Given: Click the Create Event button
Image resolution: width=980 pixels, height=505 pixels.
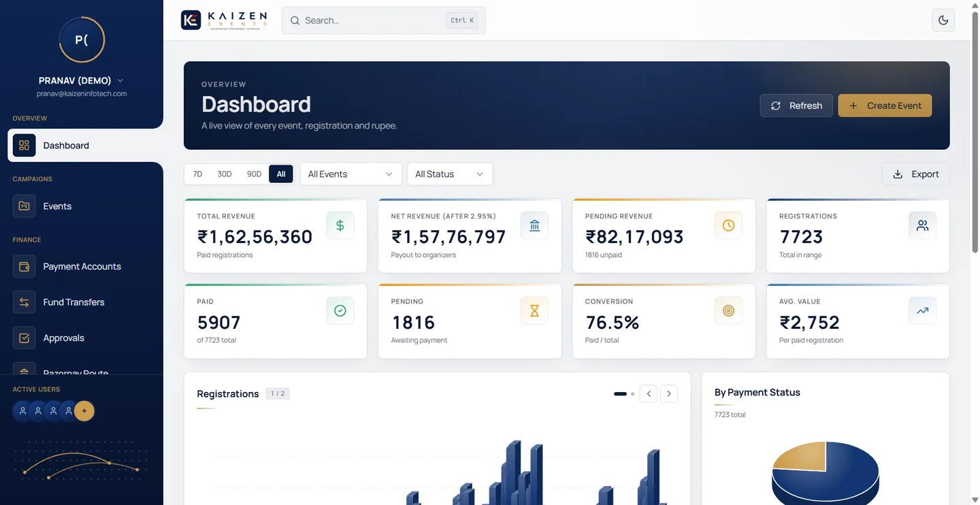Looking at the screenshot, I should [885, 105].
